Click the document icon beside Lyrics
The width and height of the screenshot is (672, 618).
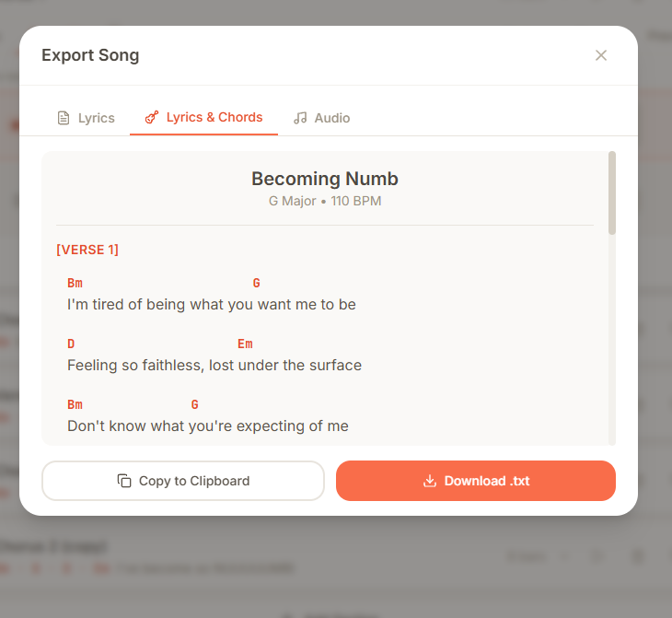point(64,118)
